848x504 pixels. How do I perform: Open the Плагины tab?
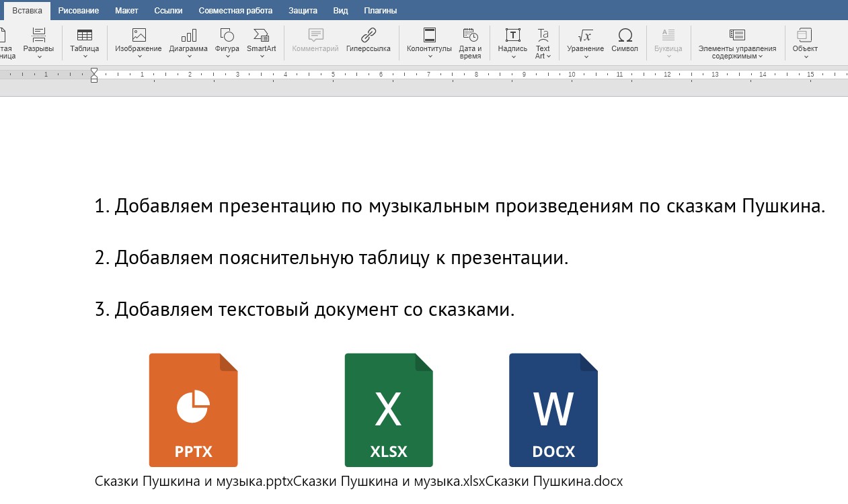(380, 11)
